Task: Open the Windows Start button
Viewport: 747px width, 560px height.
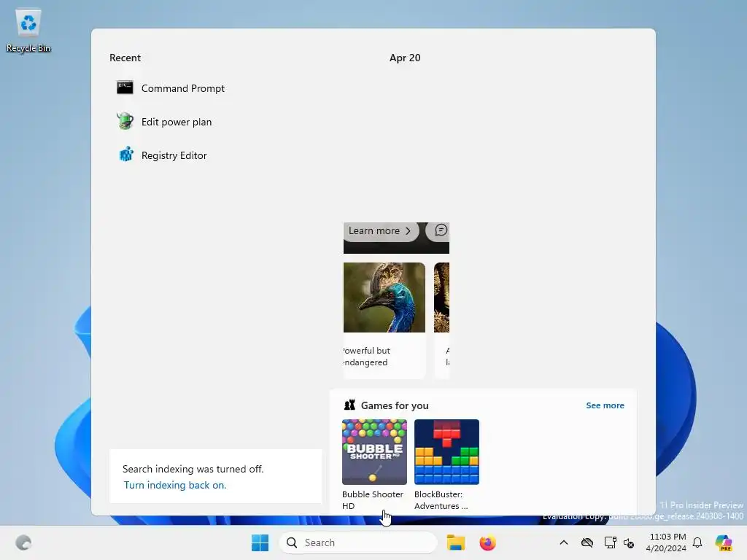Action: click(260, 542)
